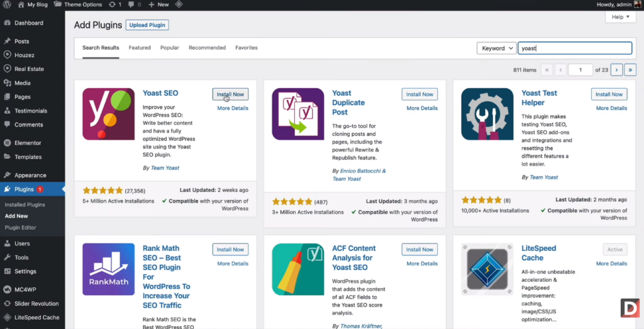This screenshot has height=329, width=644.
Task: View More Details for LiteSpeed Cache
Action: pyautogui.click(x=611, y=264)
